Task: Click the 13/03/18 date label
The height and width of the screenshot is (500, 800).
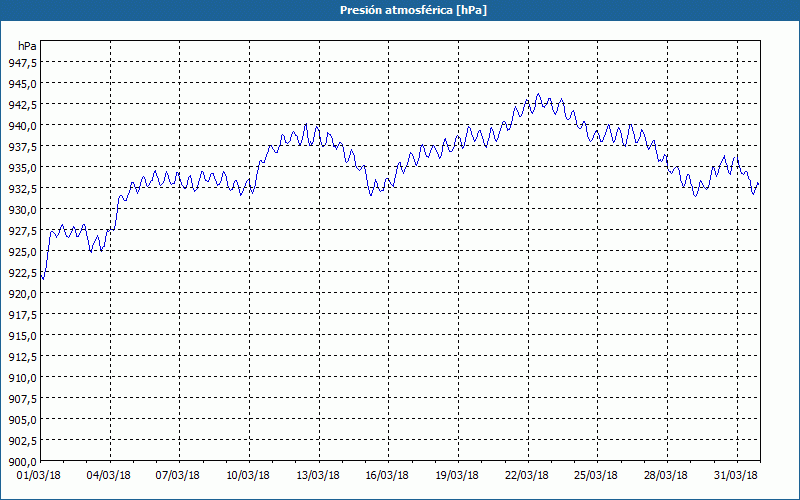Action: [x=318, y=475]
